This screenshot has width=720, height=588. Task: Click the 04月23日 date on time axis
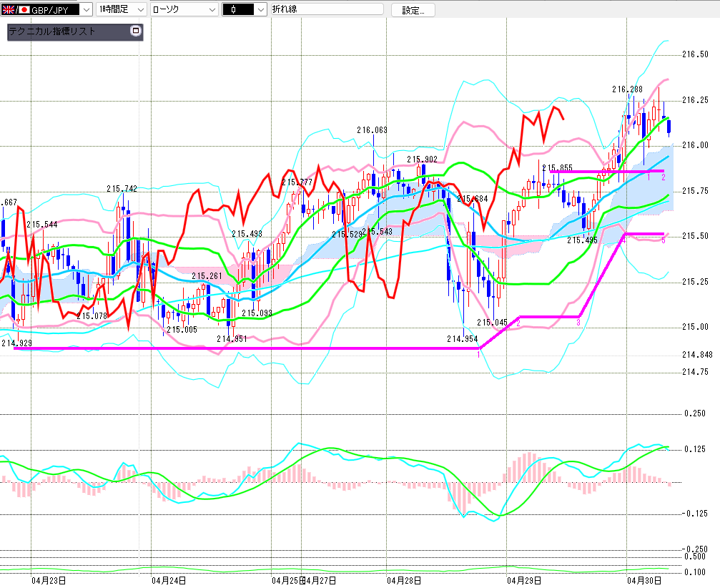click(x=49, y=580)
